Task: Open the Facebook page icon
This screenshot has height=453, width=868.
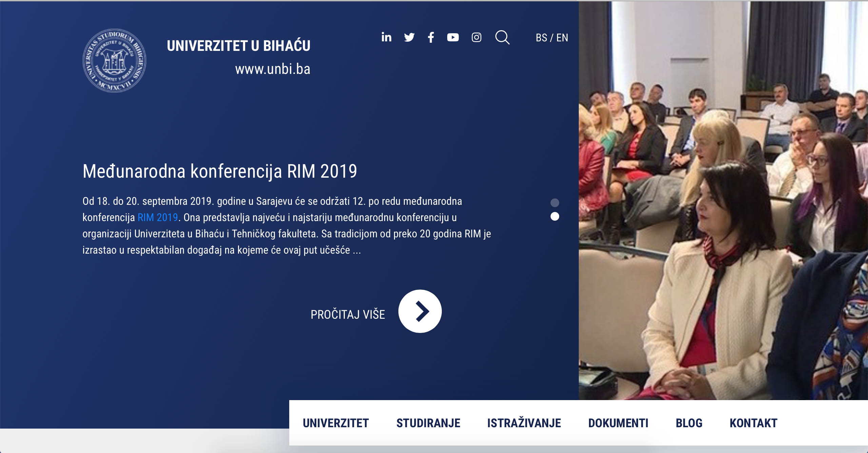Action: point(431,37)
